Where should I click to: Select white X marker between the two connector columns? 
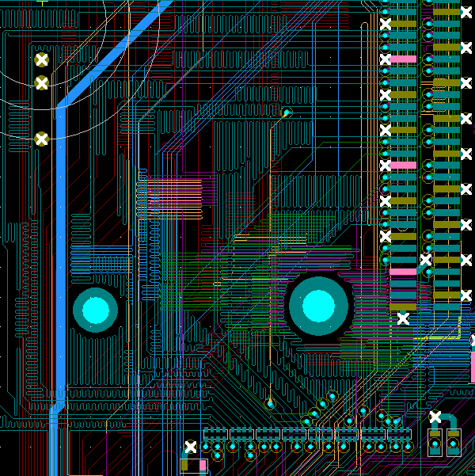point(425,260)
